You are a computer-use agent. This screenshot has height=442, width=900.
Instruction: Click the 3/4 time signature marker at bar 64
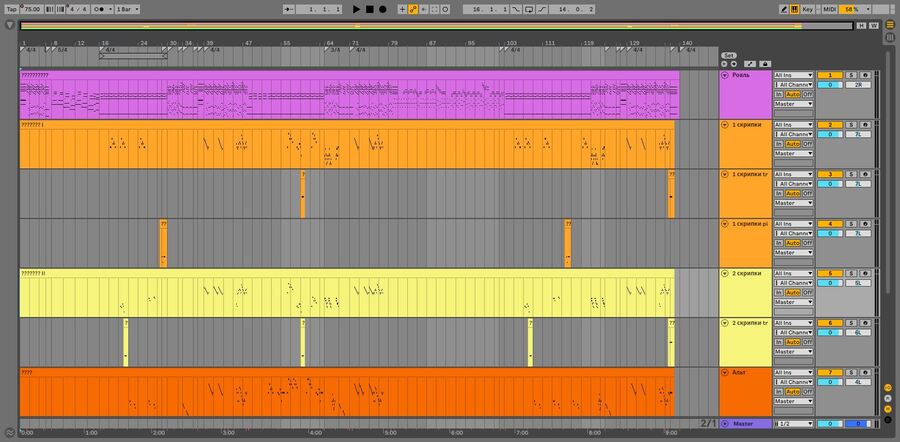click(333, 50)
